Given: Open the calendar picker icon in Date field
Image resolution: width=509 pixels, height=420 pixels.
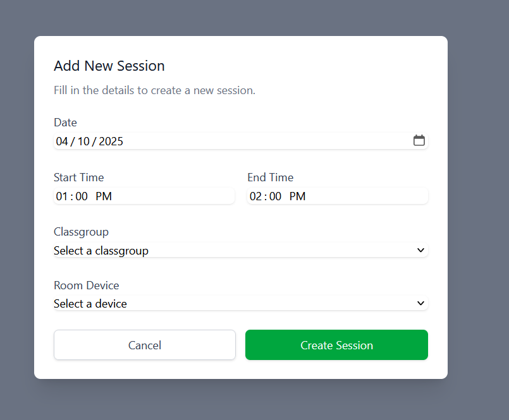Looking at the screenshot, I should pos(419,141).
